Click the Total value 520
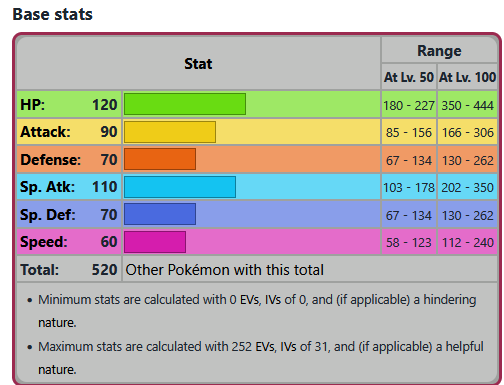The height and width of the screenshot is (385, 504). point(105,270)
